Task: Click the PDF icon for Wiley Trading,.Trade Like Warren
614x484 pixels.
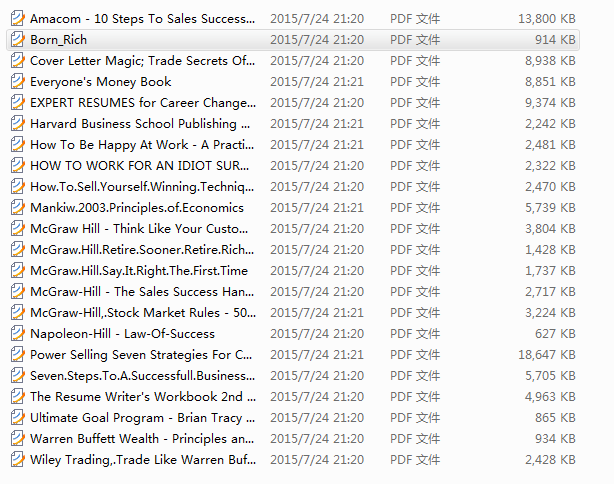Action: [x=17, y=460]
